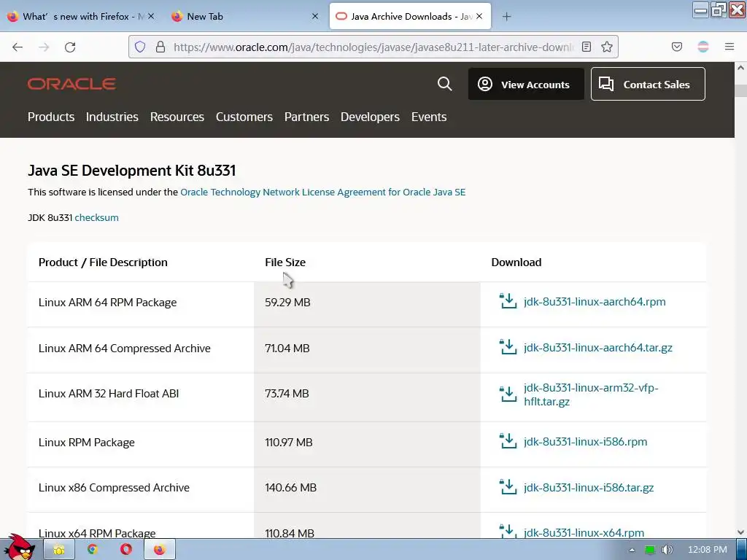Click the page scrollbar down arrow

740,532
